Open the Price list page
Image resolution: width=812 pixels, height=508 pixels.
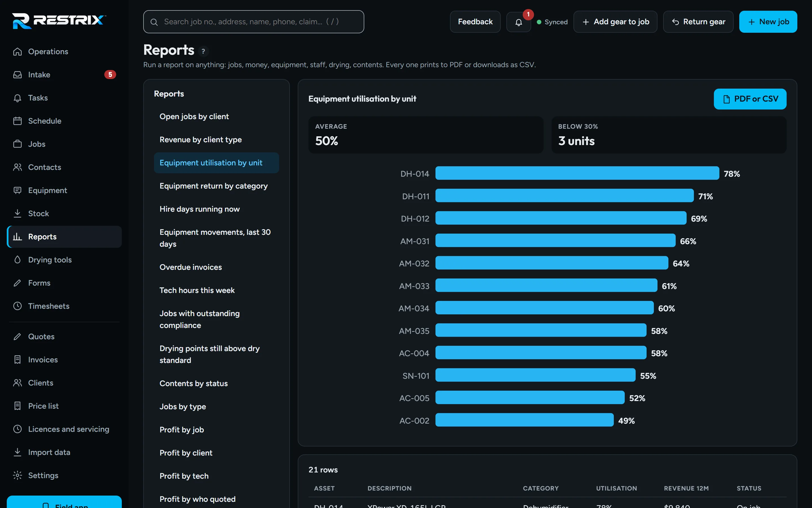(x=64, y=406)
